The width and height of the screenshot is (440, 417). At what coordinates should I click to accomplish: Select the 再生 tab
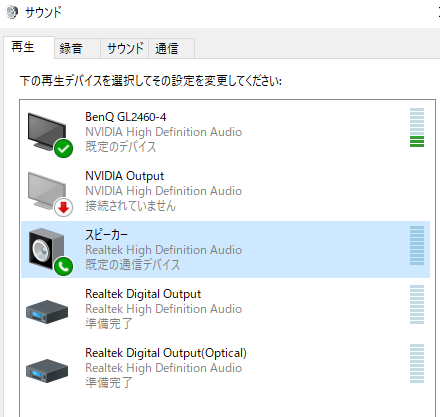point(29,47)
